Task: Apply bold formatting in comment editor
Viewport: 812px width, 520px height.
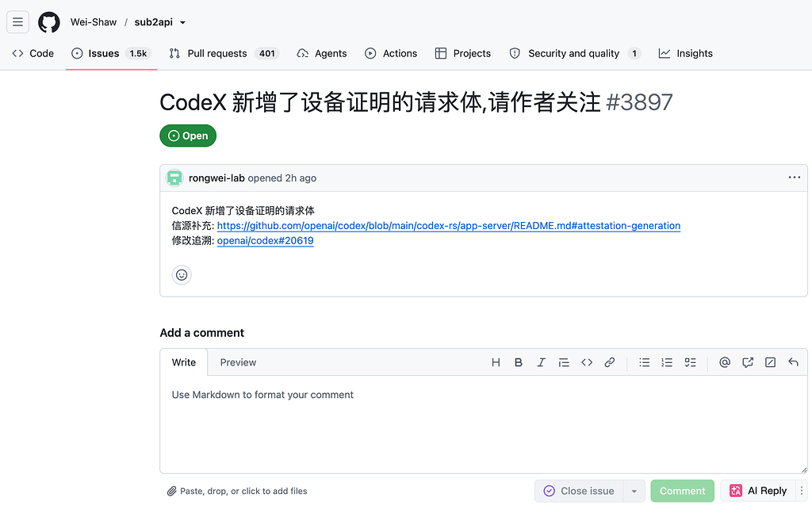Action: [x=519, y=362]
